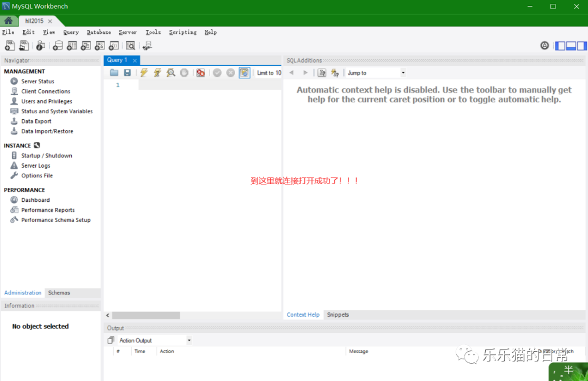Open the Action Output dropdown
Viewport: 588px width, 381px height.
click(155, 341)
